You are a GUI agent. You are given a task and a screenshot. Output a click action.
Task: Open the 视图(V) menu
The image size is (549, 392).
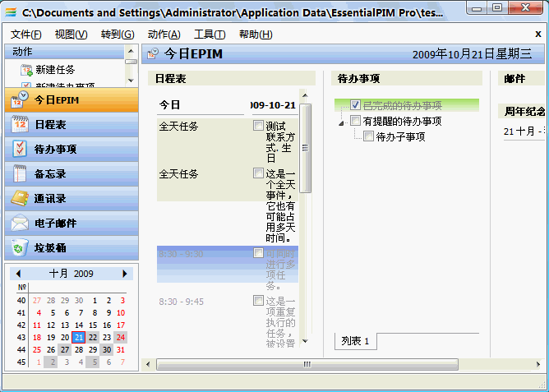(71, 35)
